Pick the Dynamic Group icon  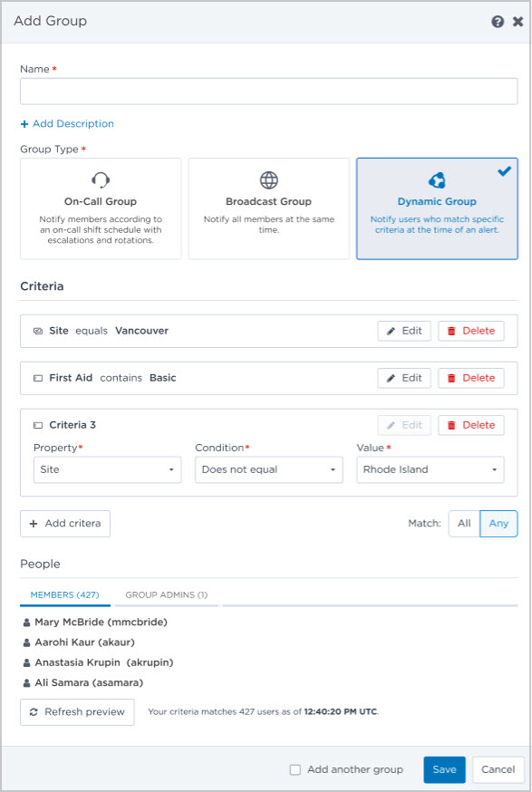pos(437,179)
